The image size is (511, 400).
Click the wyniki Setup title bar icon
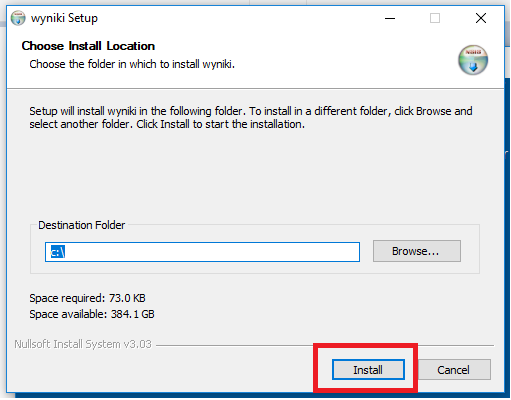coord(18,18)
